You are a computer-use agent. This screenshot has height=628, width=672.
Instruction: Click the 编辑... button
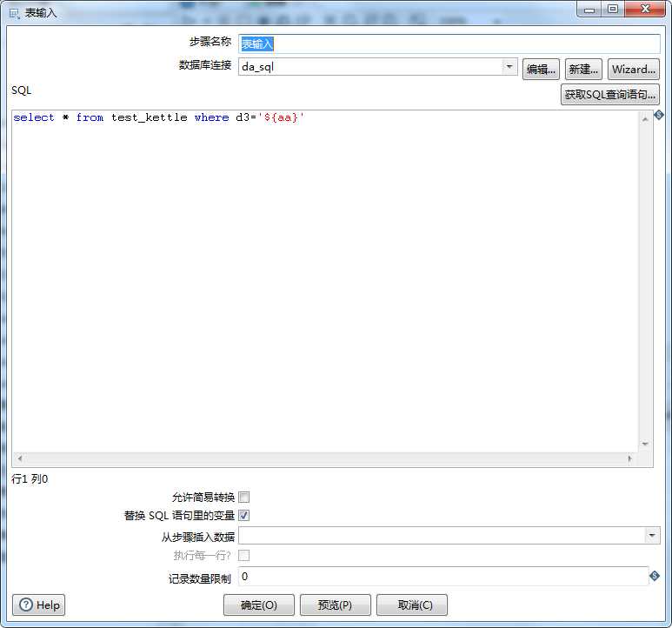pyautogui.click(x=541, y=69)
